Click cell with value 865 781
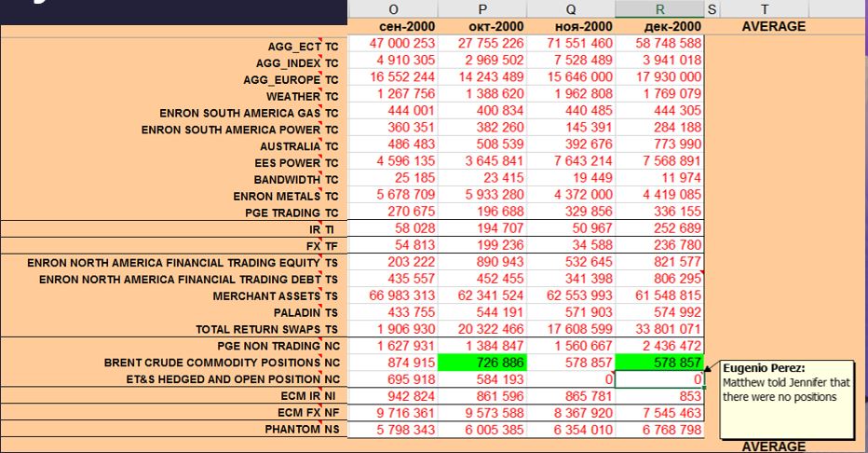 point(571,396)
